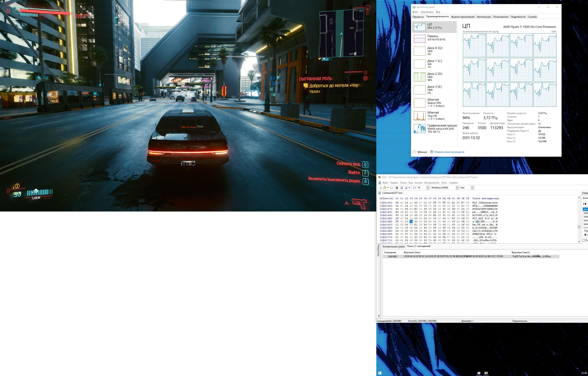
Task: Select search result row at offset 2A816B3
Action: point(471,257)
